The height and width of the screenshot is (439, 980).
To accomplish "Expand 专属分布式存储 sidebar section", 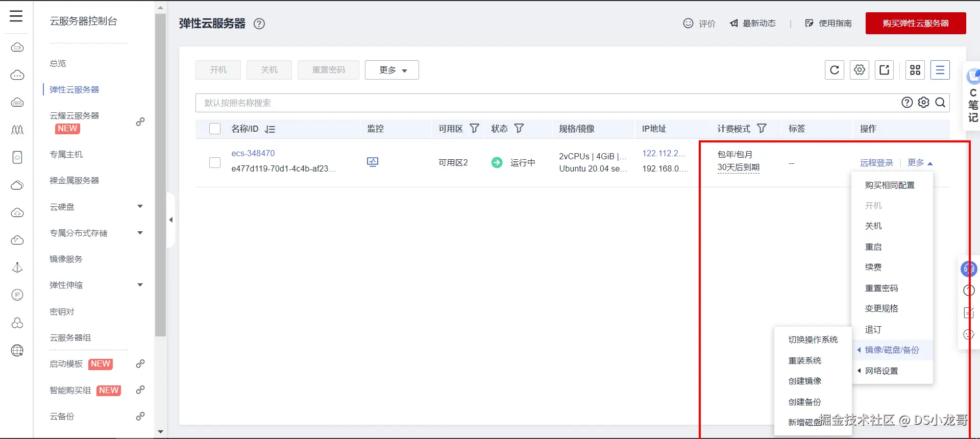I will point(140,233).
